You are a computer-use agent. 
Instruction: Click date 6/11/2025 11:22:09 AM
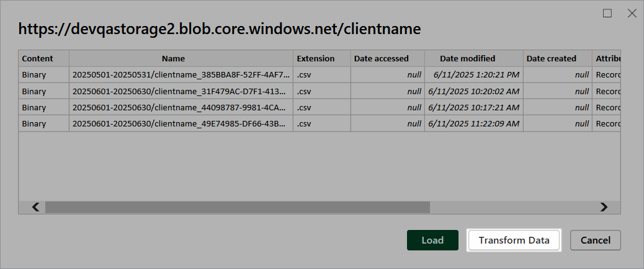pos(474,124)
